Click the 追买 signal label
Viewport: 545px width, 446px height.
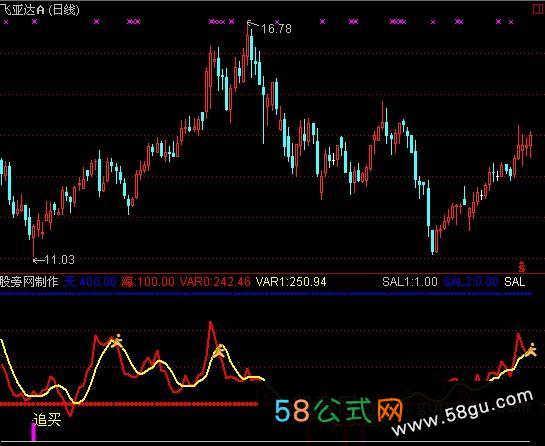click(x=47, y=420)
